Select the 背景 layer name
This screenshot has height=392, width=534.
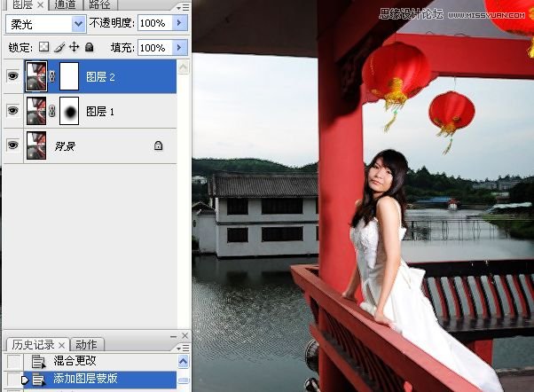(65, 146)
